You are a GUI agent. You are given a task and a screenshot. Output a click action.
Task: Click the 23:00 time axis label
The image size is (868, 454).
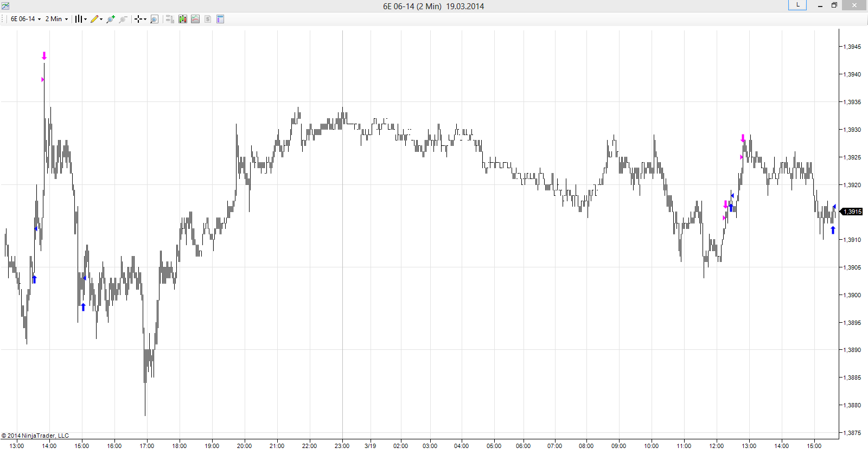point(342,446)
